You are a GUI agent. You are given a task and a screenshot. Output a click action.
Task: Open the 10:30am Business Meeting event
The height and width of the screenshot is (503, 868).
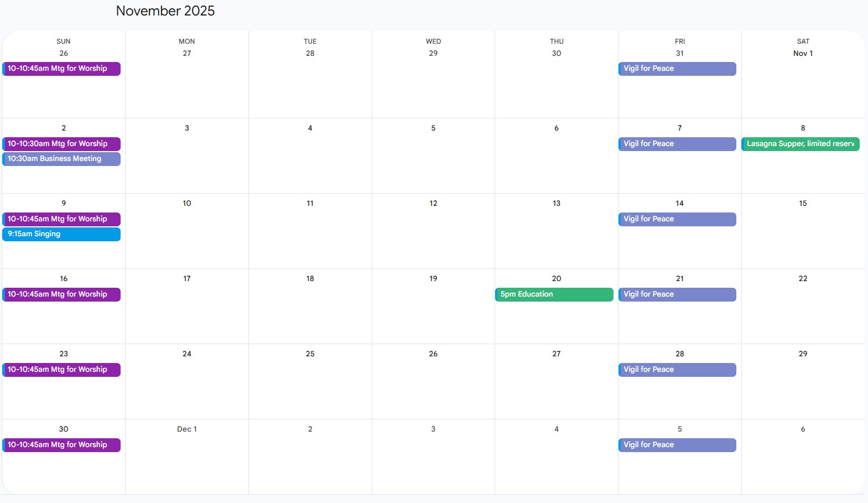[61, 159]
